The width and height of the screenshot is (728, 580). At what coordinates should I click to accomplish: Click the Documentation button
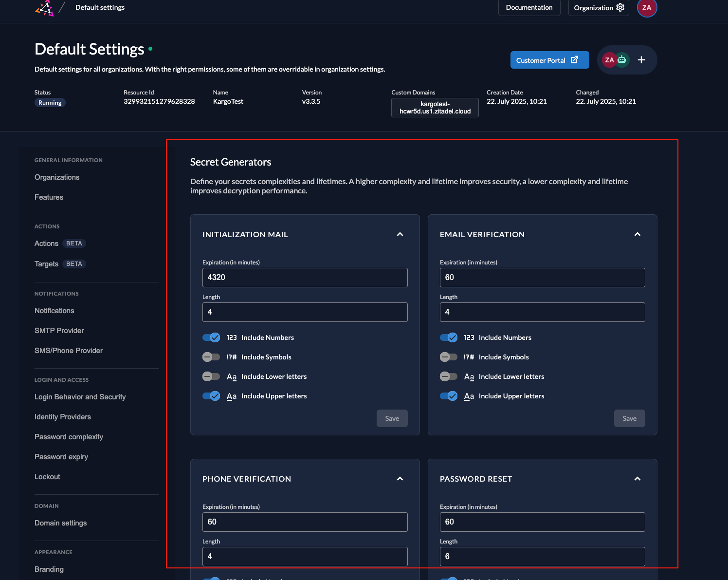tap(529, 7)
